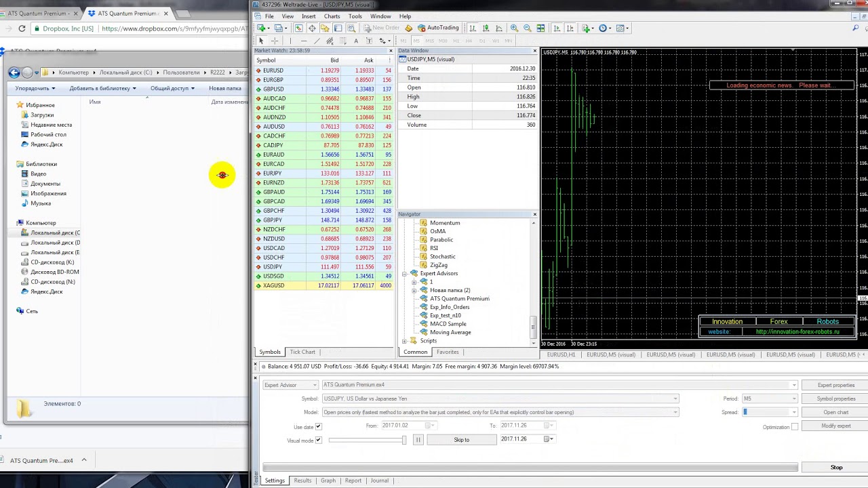Switch to tester Graph tab
Screen dimensions: 868x488
328,481
